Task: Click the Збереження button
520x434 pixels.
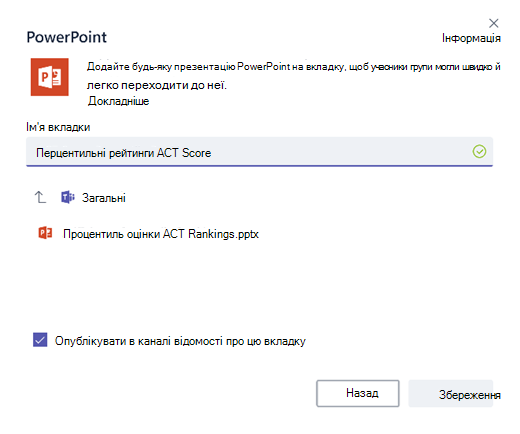Action: [451, 393]
